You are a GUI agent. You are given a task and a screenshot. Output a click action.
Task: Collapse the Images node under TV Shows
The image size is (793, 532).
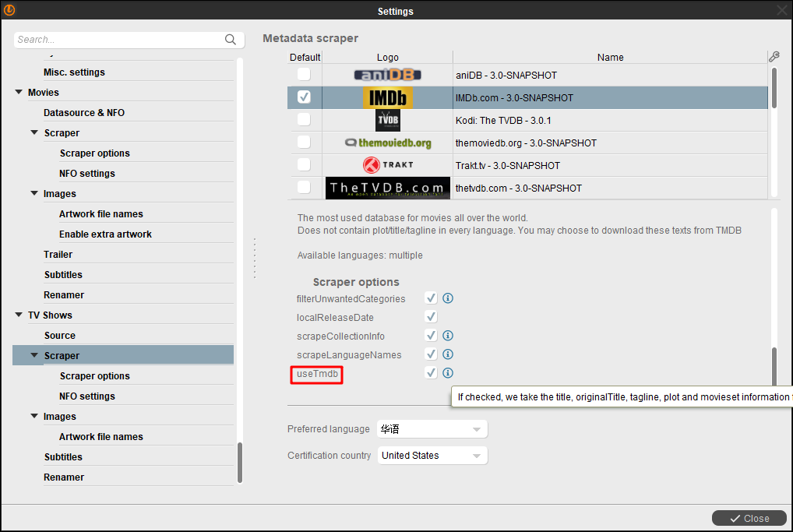pyautogui.click(x=34, y=416)
